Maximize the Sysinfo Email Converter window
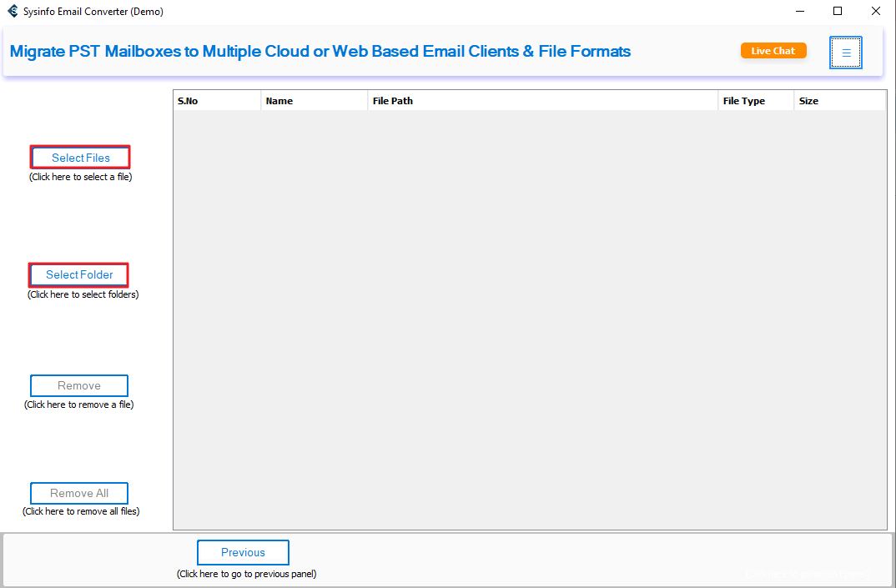Screen dimensions: 896x588 pos(838,12)
